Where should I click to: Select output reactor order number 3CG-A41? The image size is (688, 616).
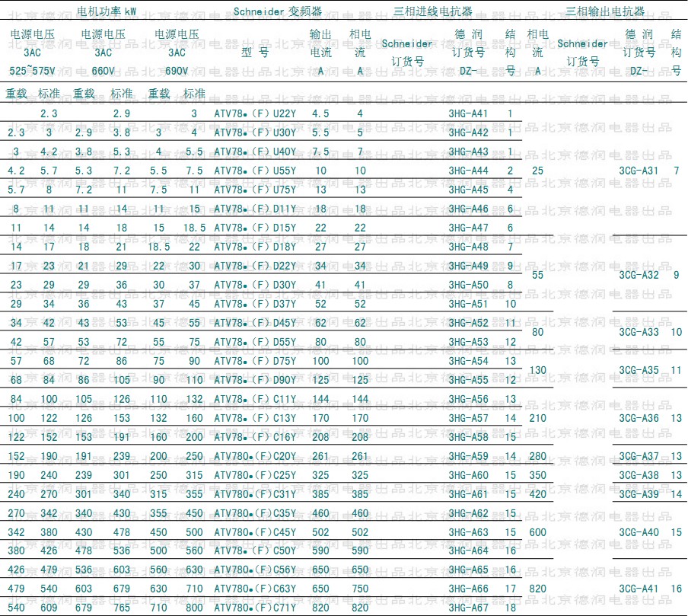639,589
